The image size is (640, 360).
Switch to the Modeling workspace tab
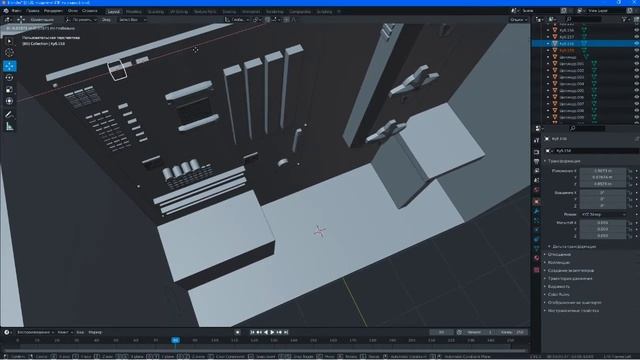[x=133, y=12]
